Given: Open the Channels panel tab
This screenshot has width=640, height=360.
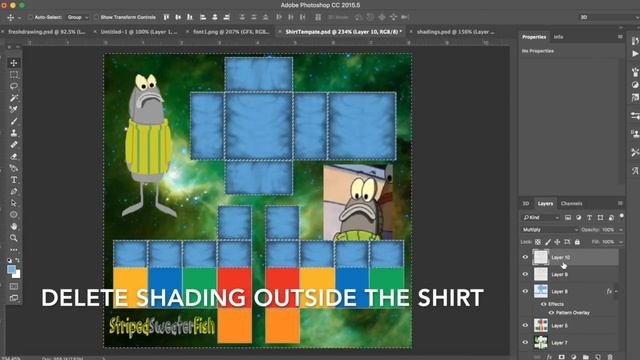Looking at the screenshot, I should click(x=571, y=203).
